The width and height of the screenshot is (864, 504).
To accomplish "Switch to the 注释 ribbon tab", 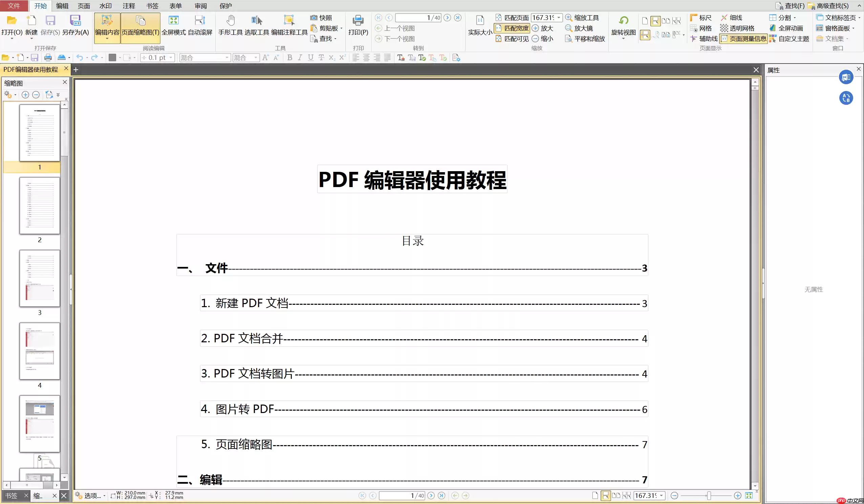I will pos(129,5).
